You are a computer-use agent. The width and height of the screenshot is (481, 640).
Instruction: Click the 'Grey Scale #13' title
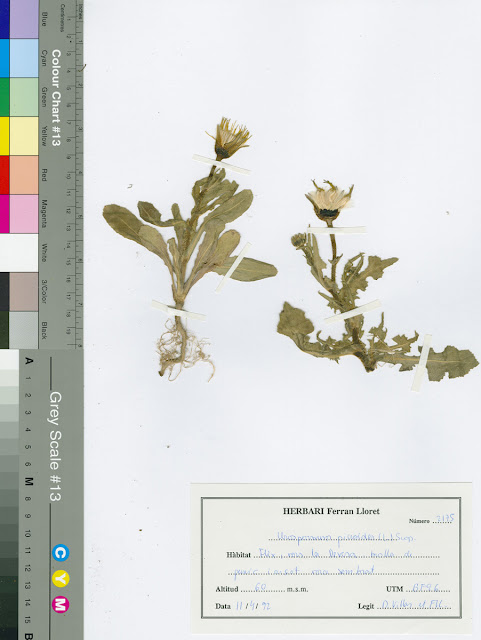56,446
